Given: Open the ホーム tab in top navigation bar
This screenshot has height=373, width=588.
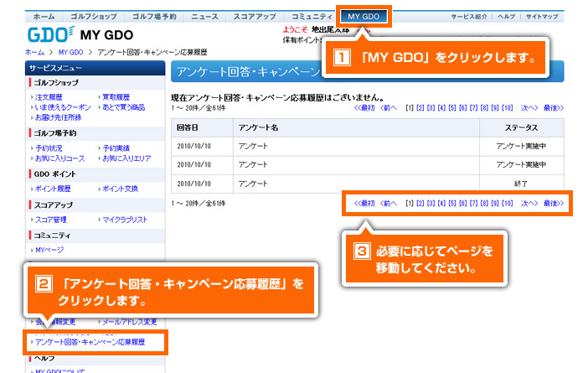Looking at the screenshot, I should 44,17.
